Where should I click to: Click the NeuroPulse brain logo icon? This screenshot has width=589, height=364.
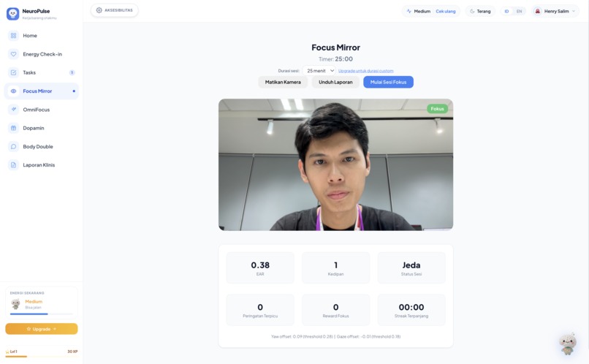pos(12,14)
